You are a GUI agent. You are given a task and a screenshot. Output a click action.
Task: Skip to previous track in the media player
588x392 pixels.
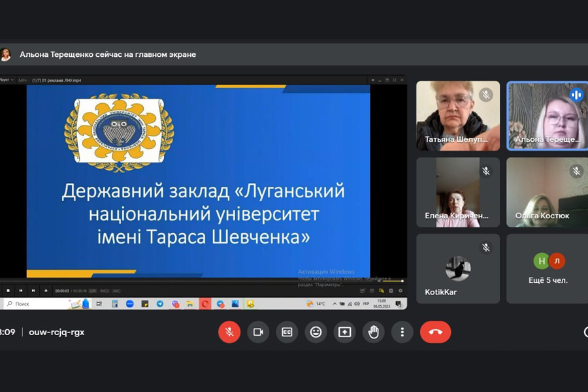pos(21,291)
